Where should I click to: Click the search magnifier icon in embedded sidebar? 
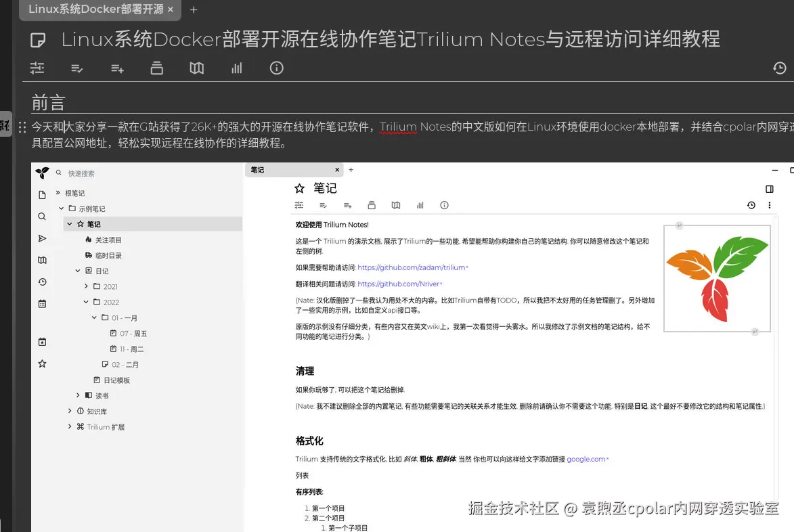point(42,217)
